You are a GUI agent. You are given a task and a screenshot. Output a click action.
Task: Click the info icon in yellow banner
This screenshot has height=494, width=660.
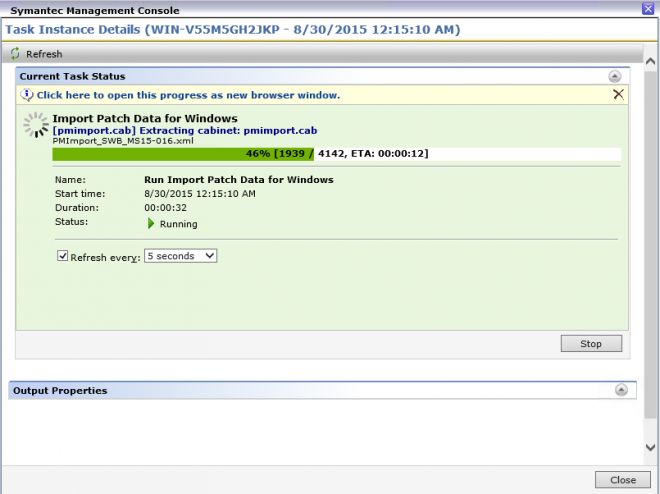27,95
